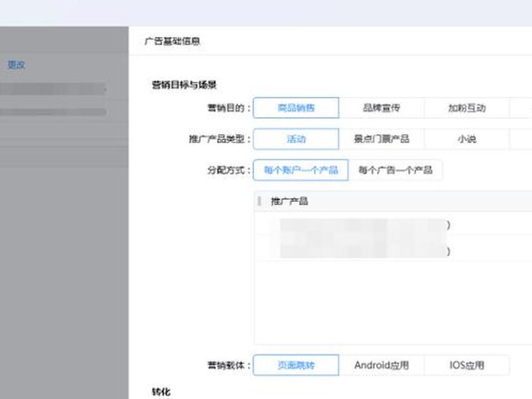Click the 推广产品 column header
The width and height of the screenshot is (532, 399).
[289, 201]
